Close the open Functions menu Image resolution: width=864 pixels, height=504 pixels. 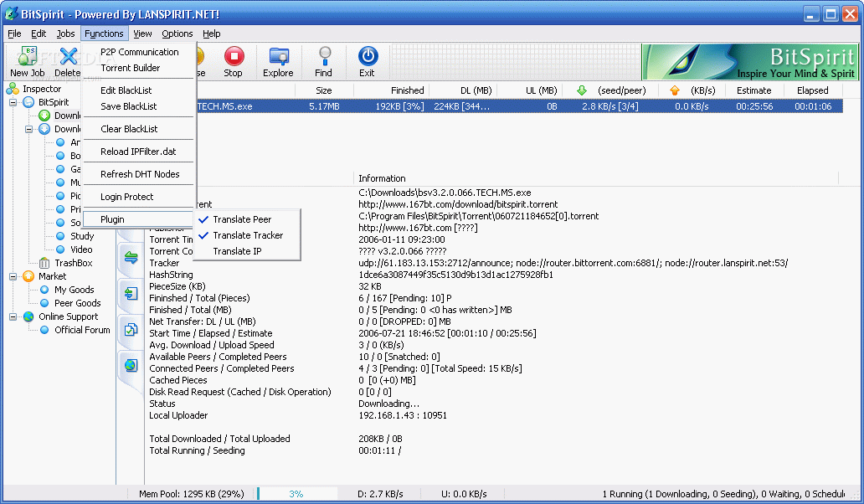pyautogui.click(x=104, y=33)
